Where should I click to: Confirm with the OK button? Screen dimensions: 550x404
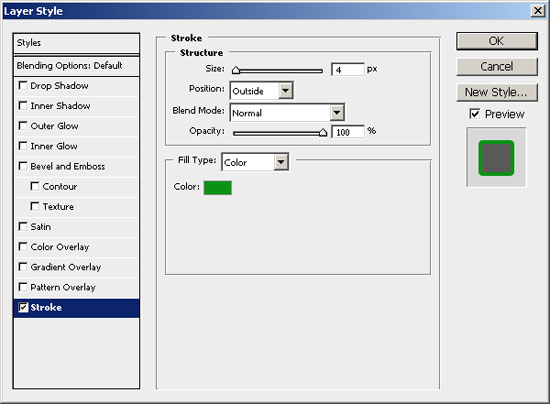[x=497, y=41]
